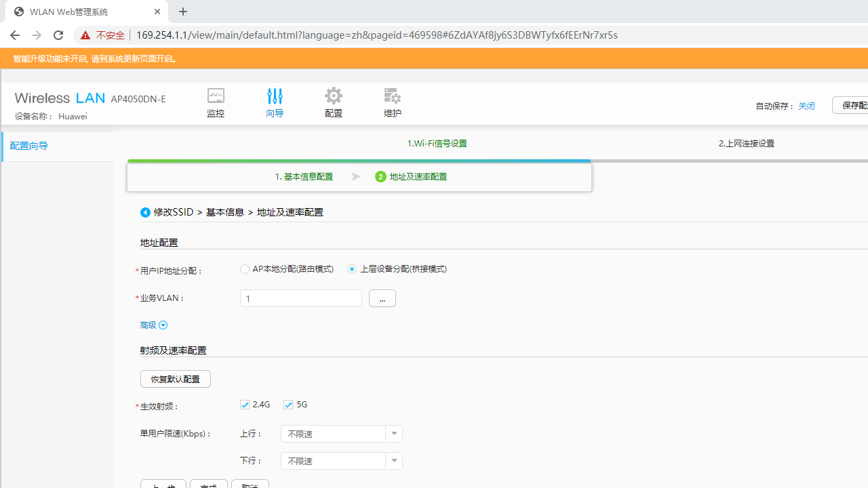The height and width of the screenshot is (488, 868).
Task: Switch to 2.上网连接设置 step tab
Action: point(747,144)
